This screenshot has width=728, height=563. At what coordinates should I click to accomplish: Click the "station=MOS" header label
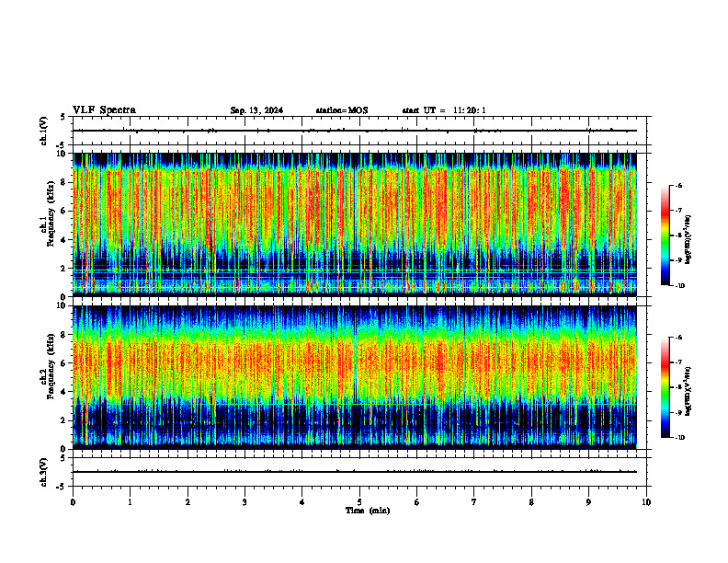pos(342,110)
